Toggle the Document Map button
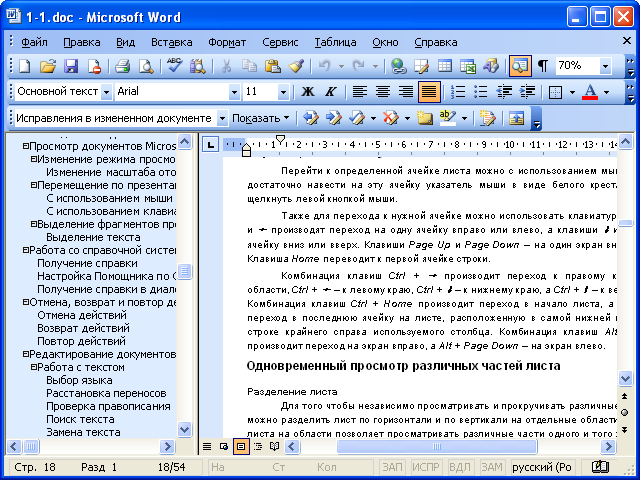Screen dimensions: 640x480 pyautogui.click(x=519, y=66)
